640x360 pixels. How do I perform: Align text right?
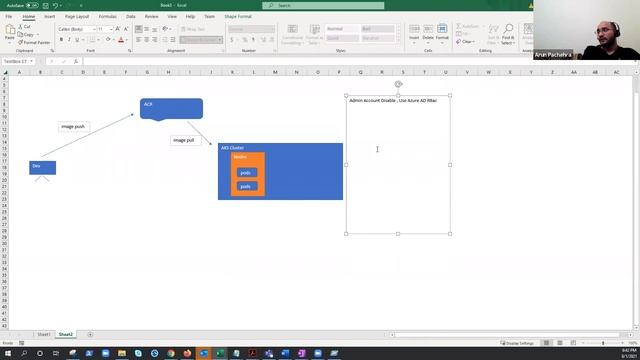point(154,40)
